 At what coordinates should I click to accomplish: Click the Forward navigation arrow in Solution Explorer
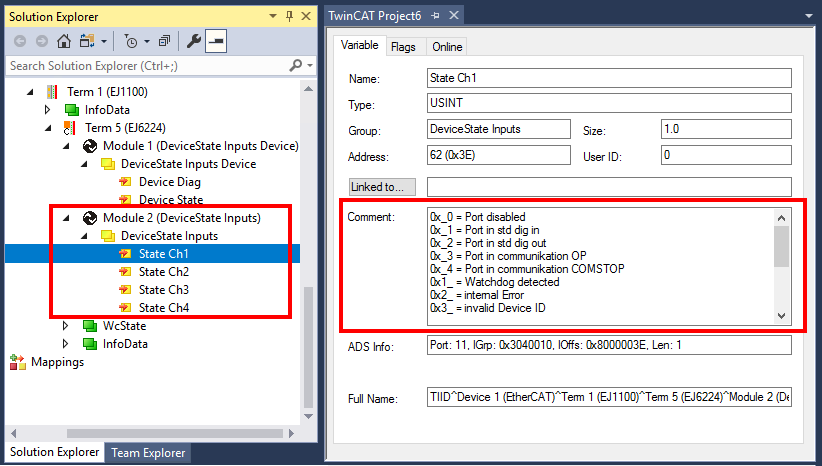pos(42,41)
